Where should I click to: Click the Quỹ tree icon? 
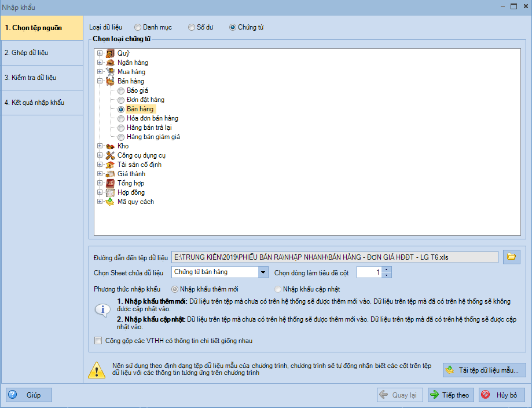coord(110,53)
